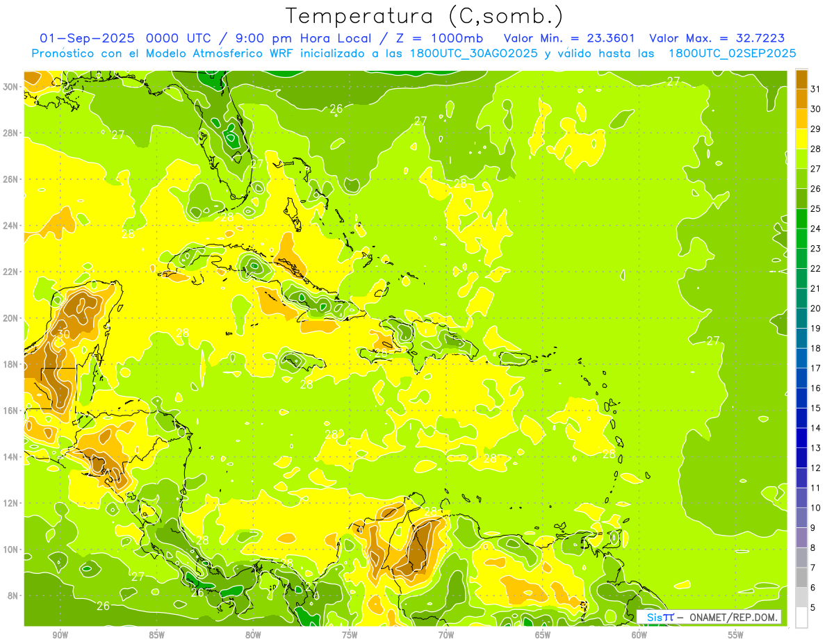Click the "55W" longitude axis label
This screenshot has height=644, width=834.
click(736, 635)
